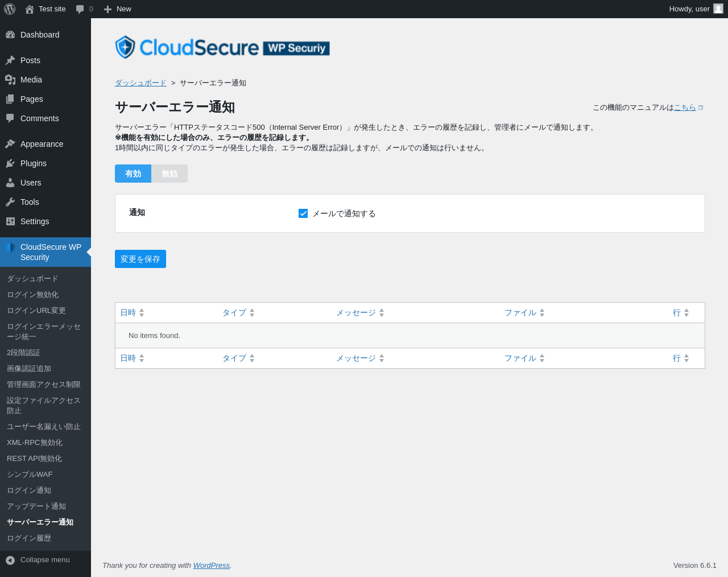Click the CloudSecure WP Security logo
The image size is (728, 577).
[x=222, y=48]
